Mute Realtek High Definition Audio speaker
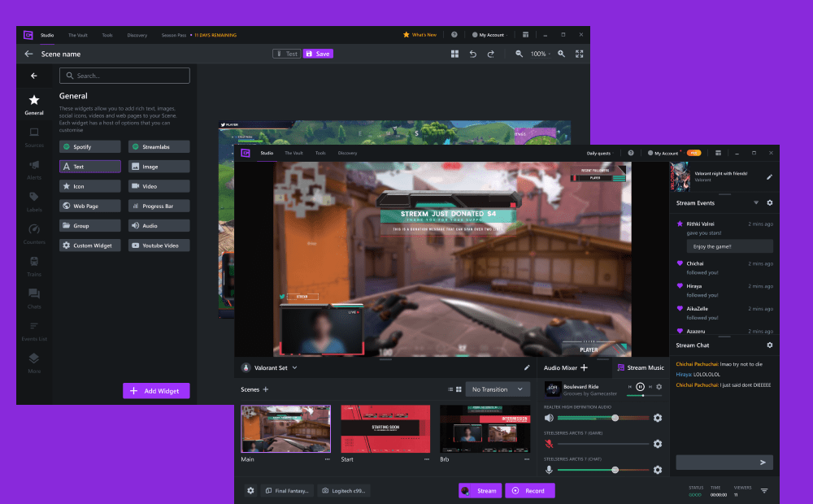This screenshot has height=504, width=813. point(549,418)
